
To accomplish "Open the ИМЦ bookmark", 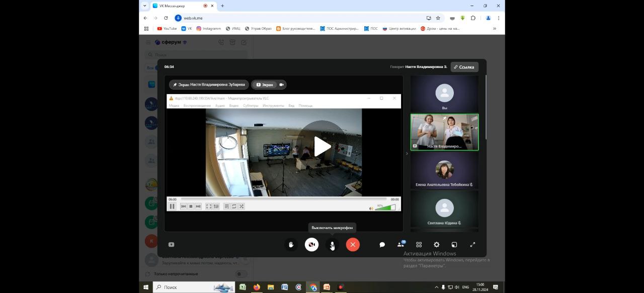I will click(x=233, y=29).
